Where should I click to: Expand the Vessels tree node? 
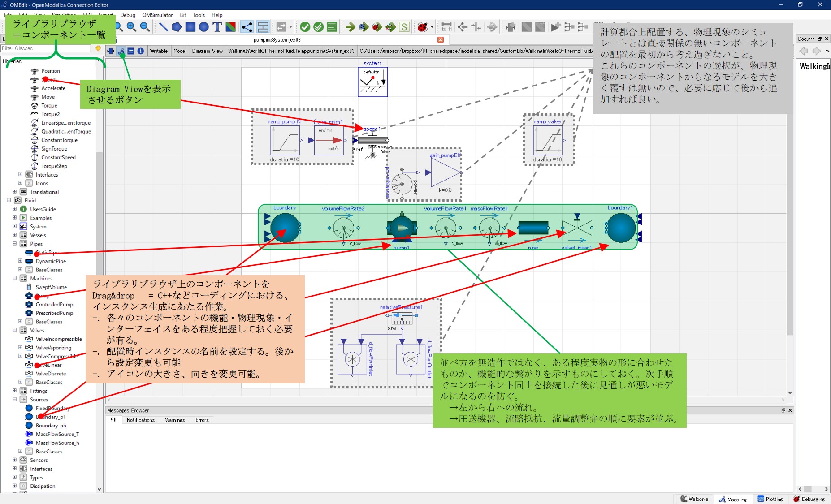click(x=14, y=235)
